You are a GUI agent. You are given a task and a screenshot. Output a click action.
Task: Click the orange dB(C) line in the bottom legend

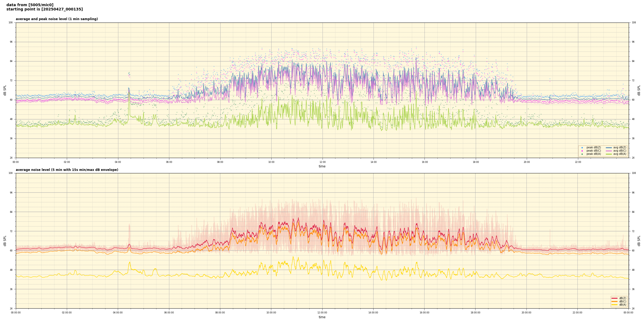[614, 301]
